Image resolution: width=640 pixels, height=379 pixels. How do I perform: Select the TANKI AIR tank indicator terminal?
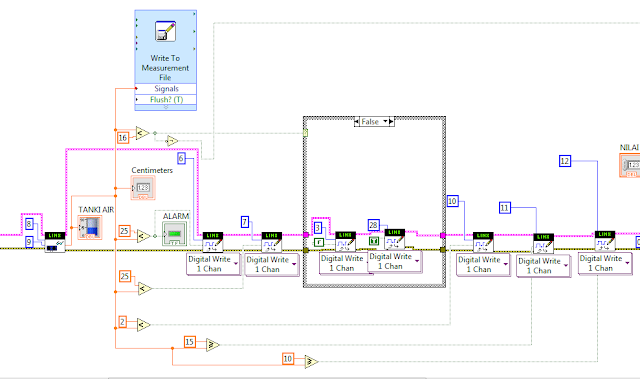pyautogui.click(x=90, y=227)
